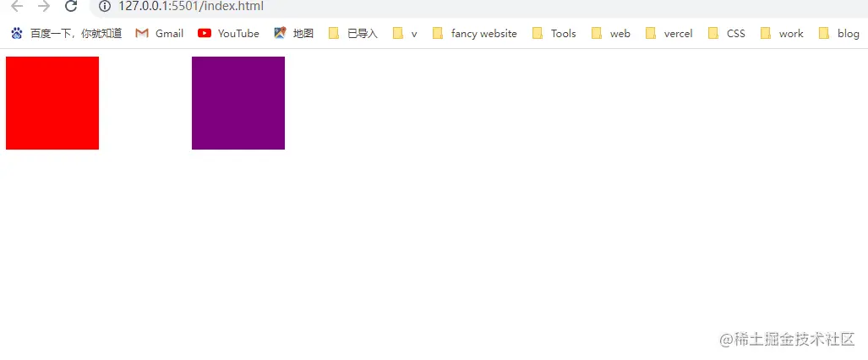868x360 pixels.
Task: Open the v bookmark folder
Action: pos(405,33)
